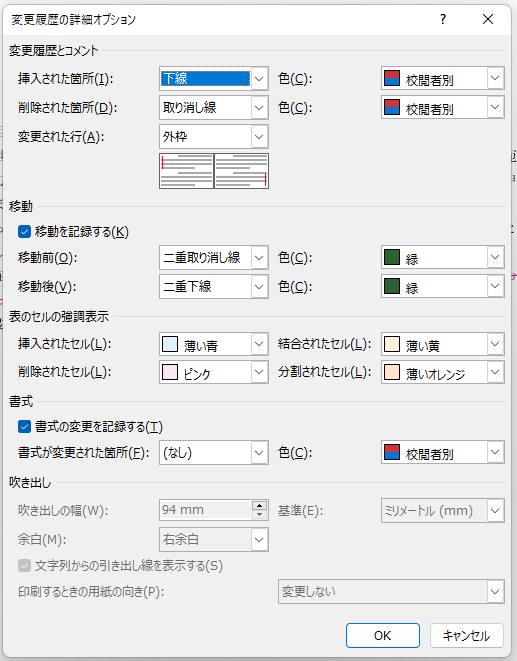Click the left border preview thumbnail

(186, 171)
